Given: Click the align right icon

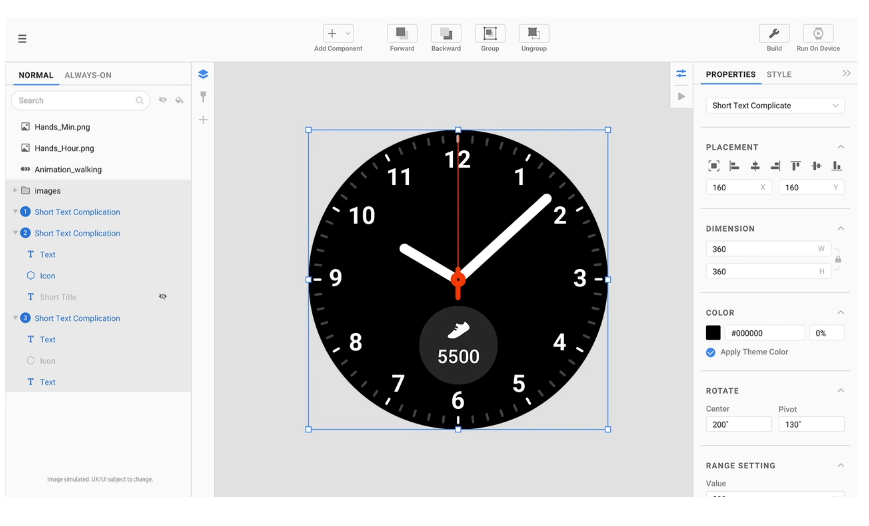Looking at the screenshot, I should point(775,166).
